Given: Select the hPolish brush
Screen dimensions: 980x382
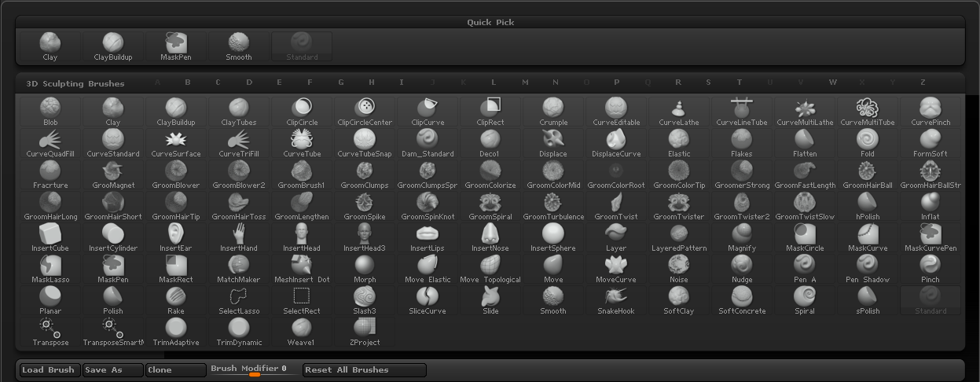Looking at the screenshot, I should tap(867, 206).
